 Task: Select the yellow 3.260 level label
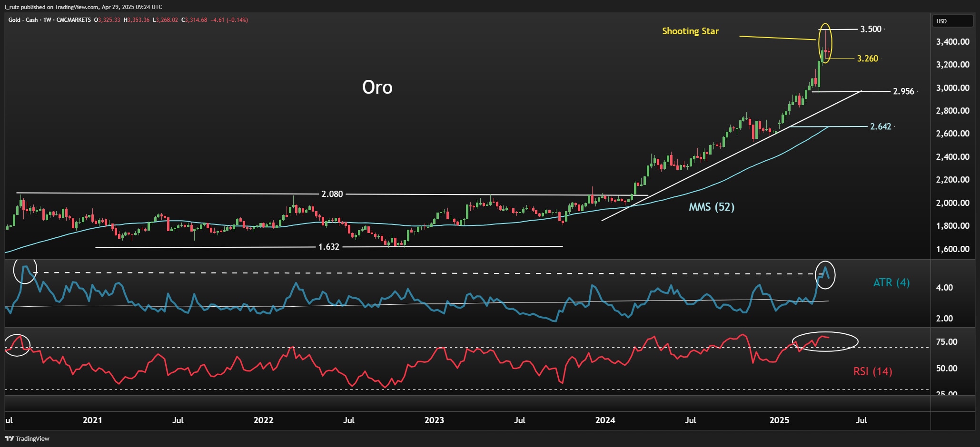[x=867, y=58]
